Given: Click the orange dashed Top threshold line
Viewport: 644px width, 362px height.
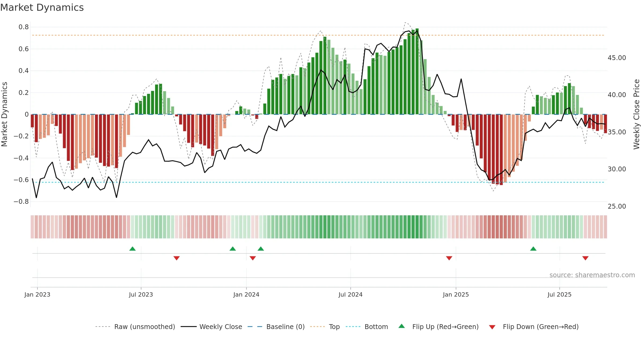Looking at the screenshot, I should pyautogui.click(x=318, y=35).
